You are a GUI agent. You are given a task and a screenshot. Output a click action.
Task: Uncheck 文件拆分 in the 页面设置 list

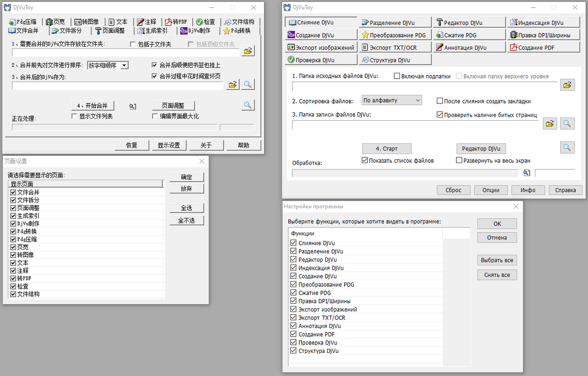[13, 200]
